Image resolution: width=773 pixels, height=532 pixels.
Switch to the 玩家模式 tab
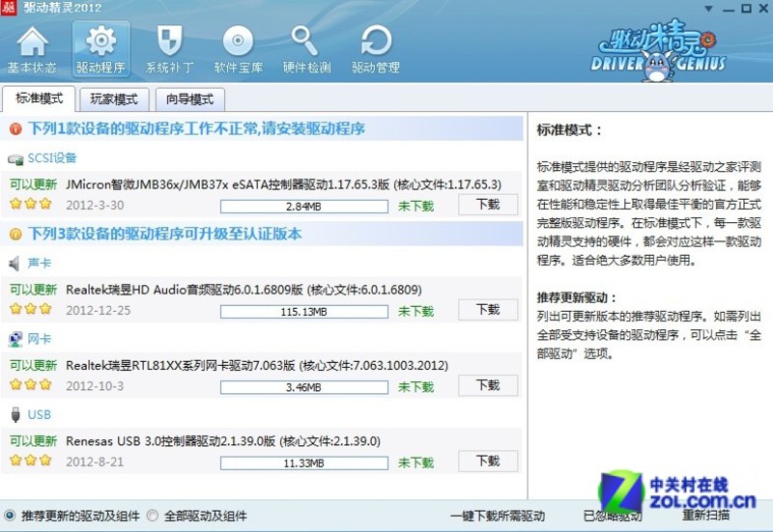[114, 99]
